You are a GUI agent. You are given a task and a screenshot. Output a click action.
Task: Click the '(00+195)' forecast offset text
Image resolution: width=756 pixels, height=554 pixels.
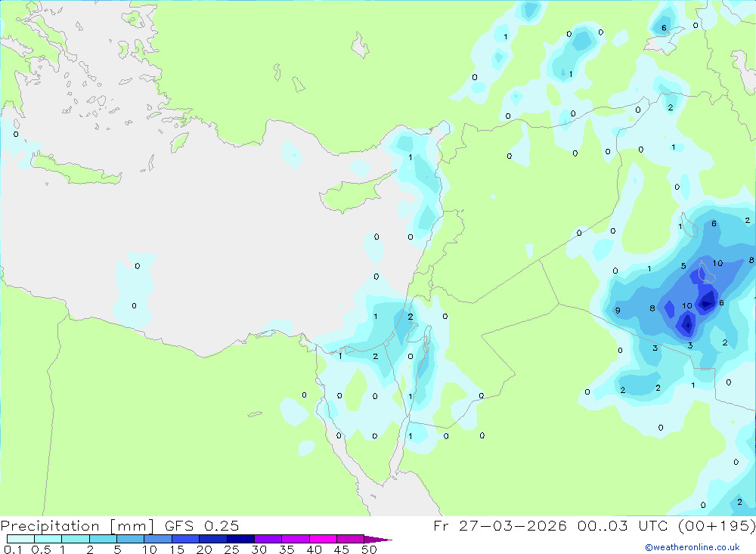click(x=716, y=525)
